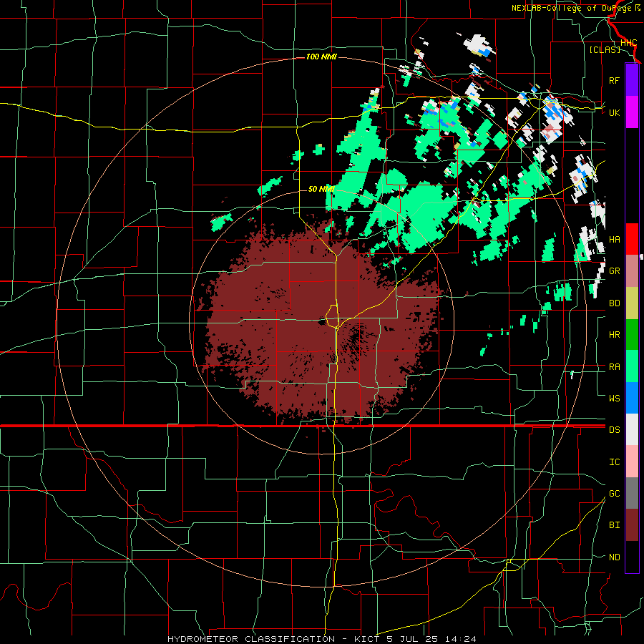The image size is (644, 644).
Task: Click the IC pink legend swatch
Action: click(x=632, y=462)
